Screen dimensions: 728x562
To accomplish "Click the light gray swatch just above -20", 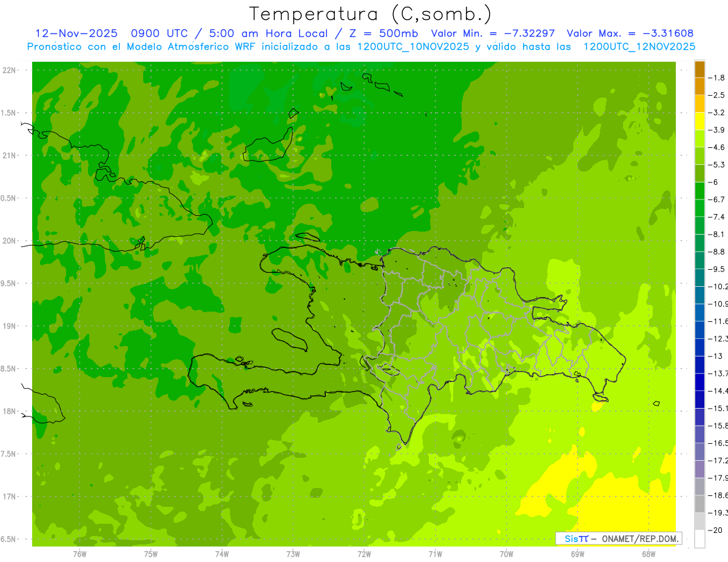I will point(699,521).
